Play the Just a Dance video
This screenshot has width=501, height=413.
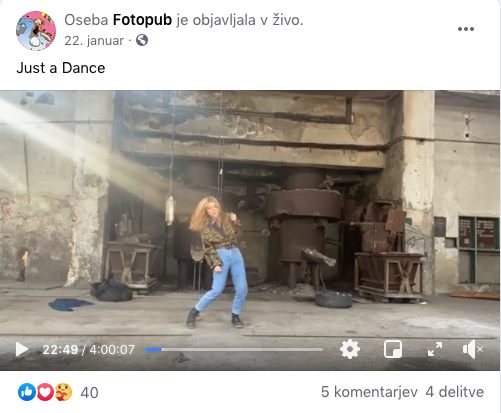(22, 349)
